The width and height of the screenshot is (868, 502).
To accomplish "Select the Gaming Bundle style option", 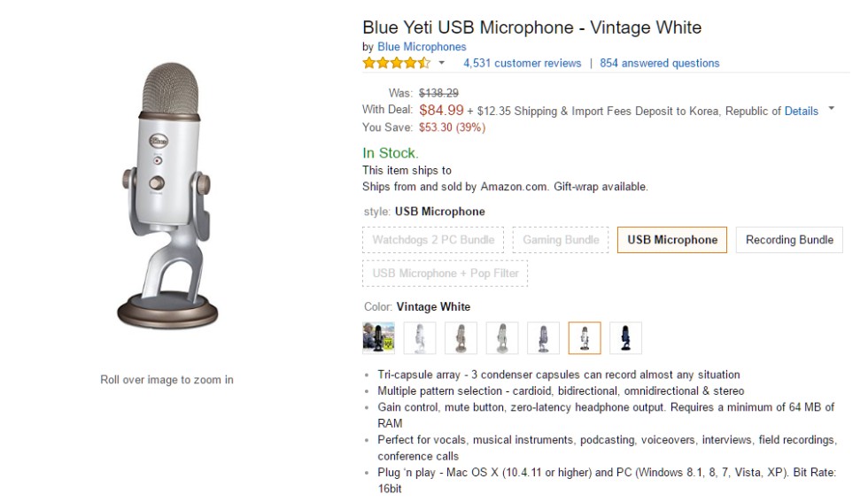I will tap(561, 240).
